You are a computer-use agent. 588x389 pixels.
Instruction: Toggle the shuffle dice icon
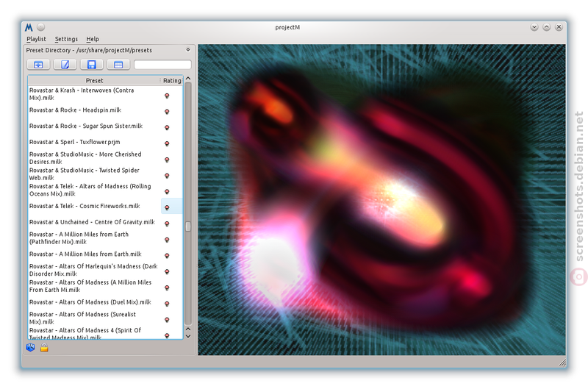(30, 348)
